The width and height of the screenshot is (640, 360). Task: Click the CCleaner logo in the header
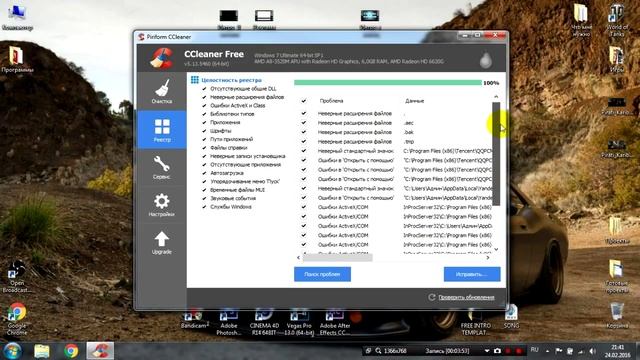pos(161,58)
